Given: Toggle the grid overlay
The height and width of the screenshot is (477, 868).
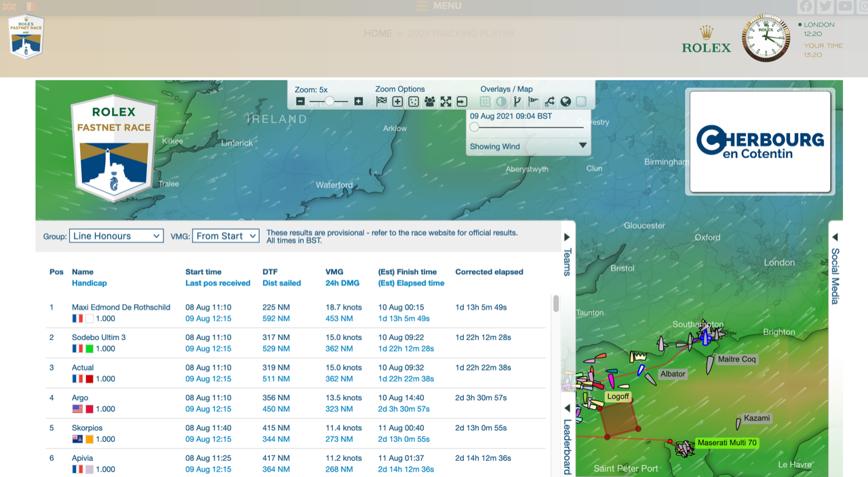Looking at the screenshot, I should 485,102.
